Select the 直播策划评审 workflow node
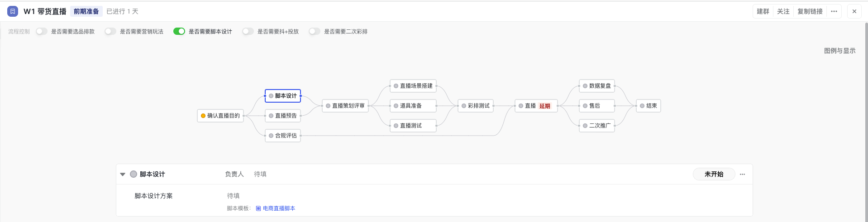The width and height of the screenshot is (868, 222). tap(345, 106)
